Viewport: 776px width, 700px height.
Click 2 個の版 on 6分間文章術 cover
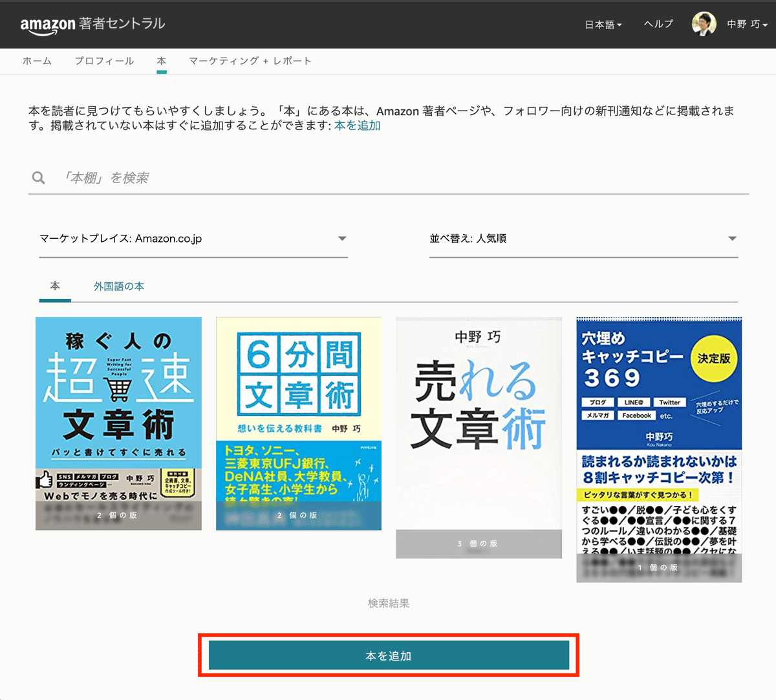[297, 516]
